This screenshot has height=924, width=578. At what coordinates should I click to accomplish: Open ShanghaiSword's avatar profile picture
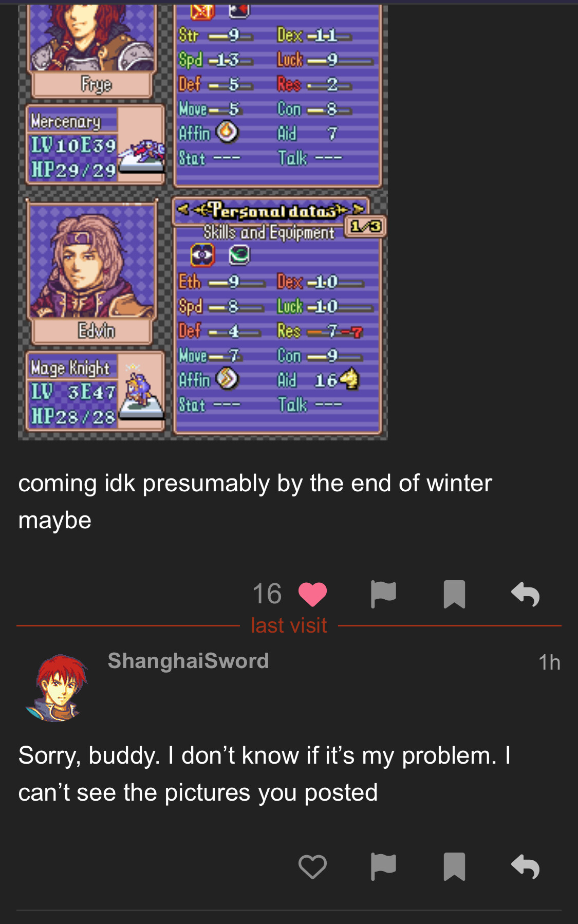57,688
